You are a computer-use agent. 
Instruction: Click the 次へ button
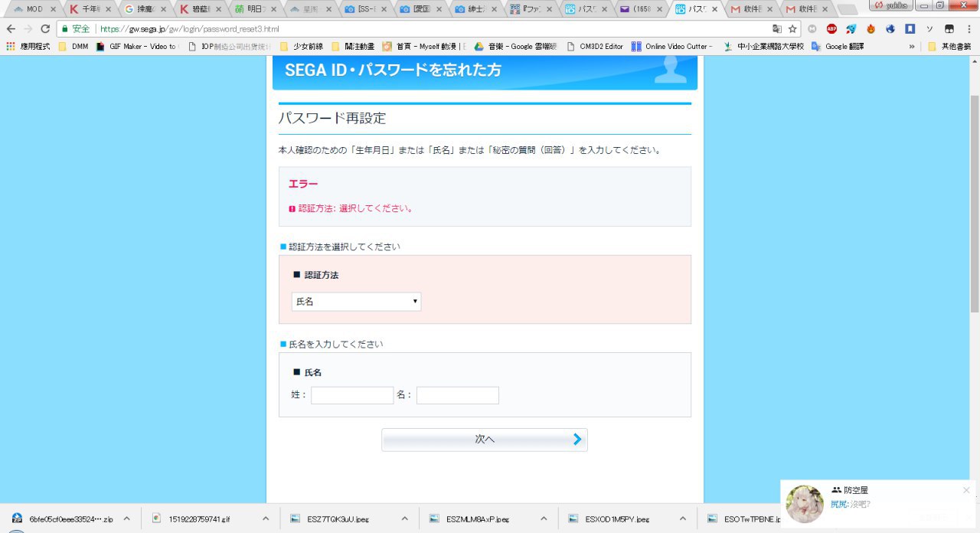(484, 440)
